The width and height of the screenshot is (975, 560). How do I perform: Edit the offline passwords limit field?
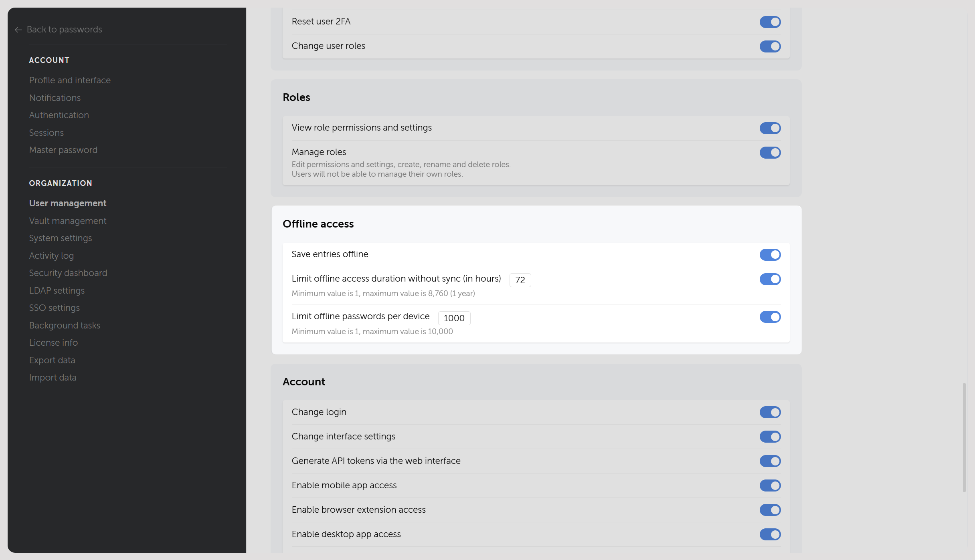click(454, 318)
